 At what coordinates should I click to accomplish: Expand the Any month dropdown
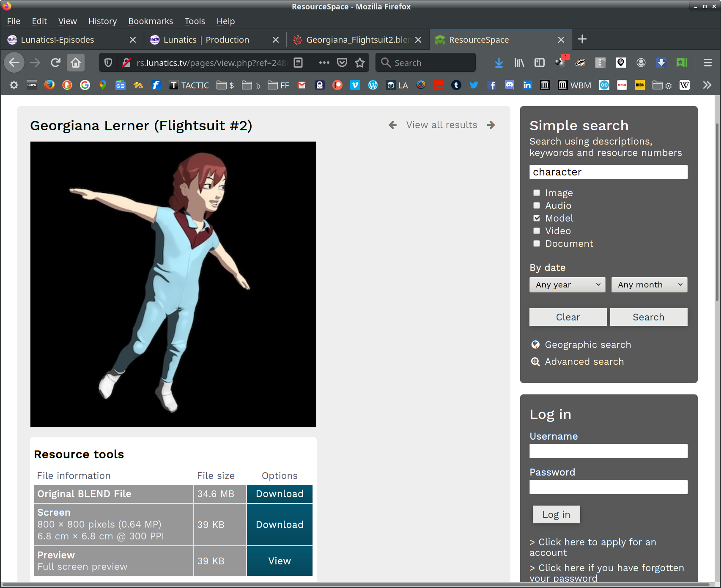649,284
